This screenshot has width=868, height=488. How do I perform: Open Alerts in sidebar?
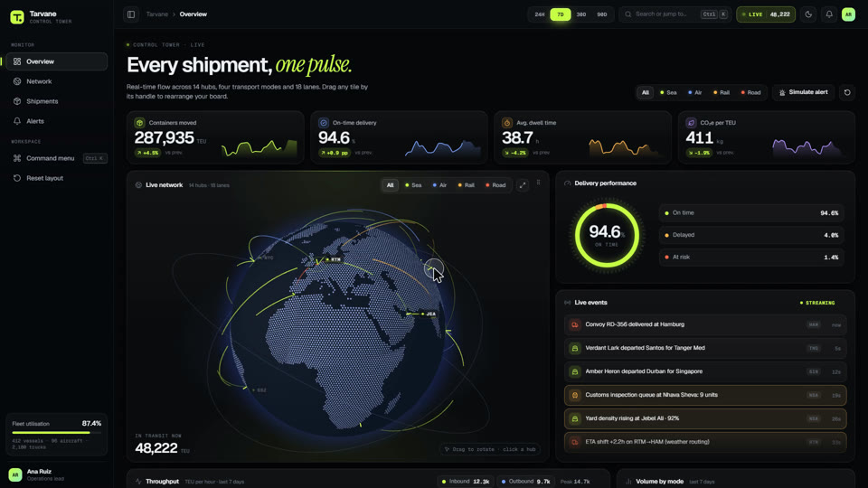click(x=56, y=121)
